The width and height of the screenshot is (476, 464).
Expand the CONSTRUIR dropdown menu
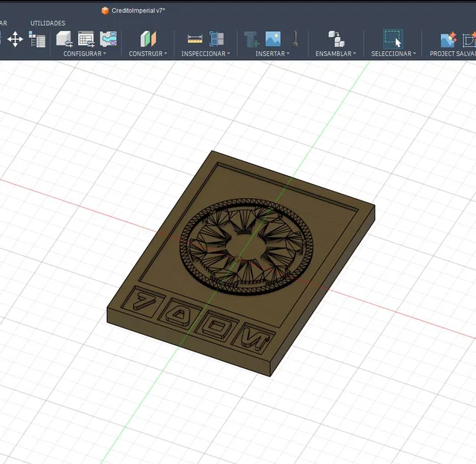pos(148,53)
